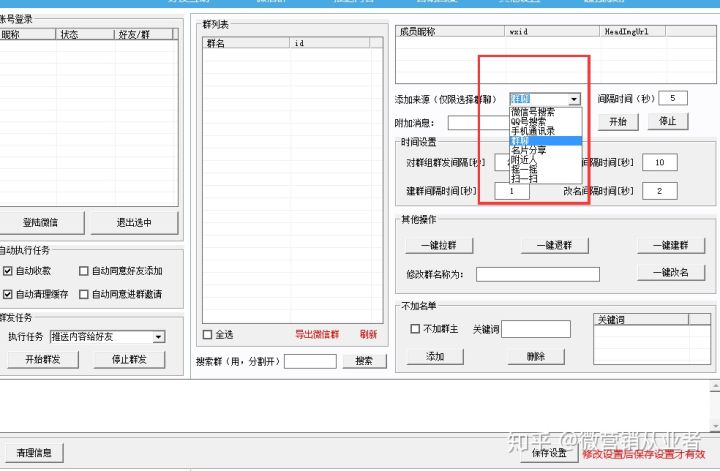Click the red 刷新 link
The image size is (720, 471).
[369, 335]
